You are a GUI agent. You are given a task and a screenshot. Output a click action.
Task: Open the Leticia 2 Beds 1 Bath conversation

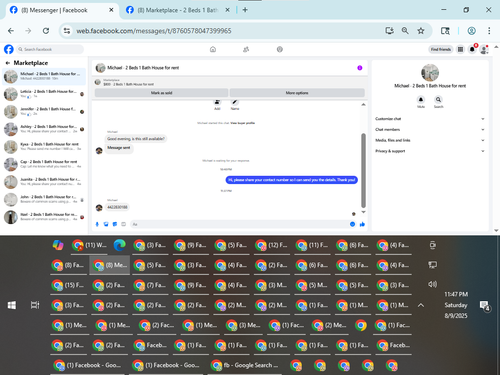[x=44, y=94]
